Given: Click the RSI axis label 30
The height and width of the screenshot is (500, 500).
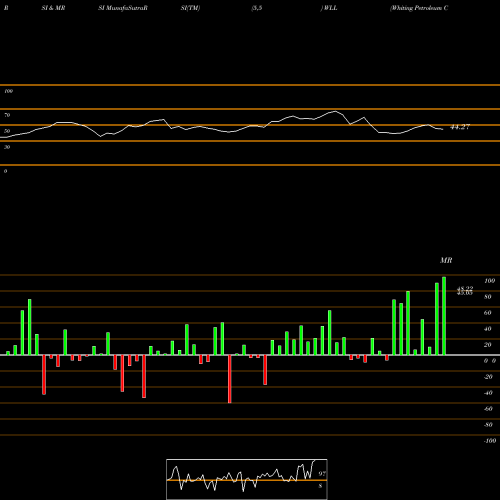Looking at the screenshot, I should [7, 147].
